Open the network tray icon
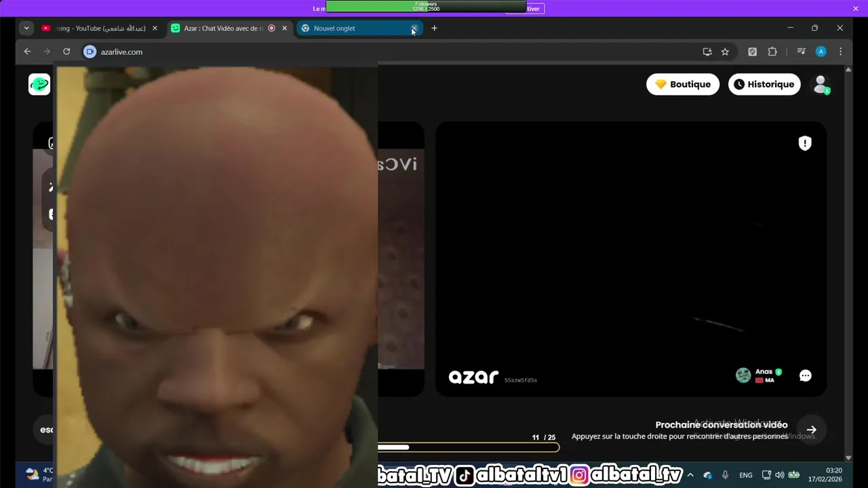The image size is (868, 488). point(766,475)
